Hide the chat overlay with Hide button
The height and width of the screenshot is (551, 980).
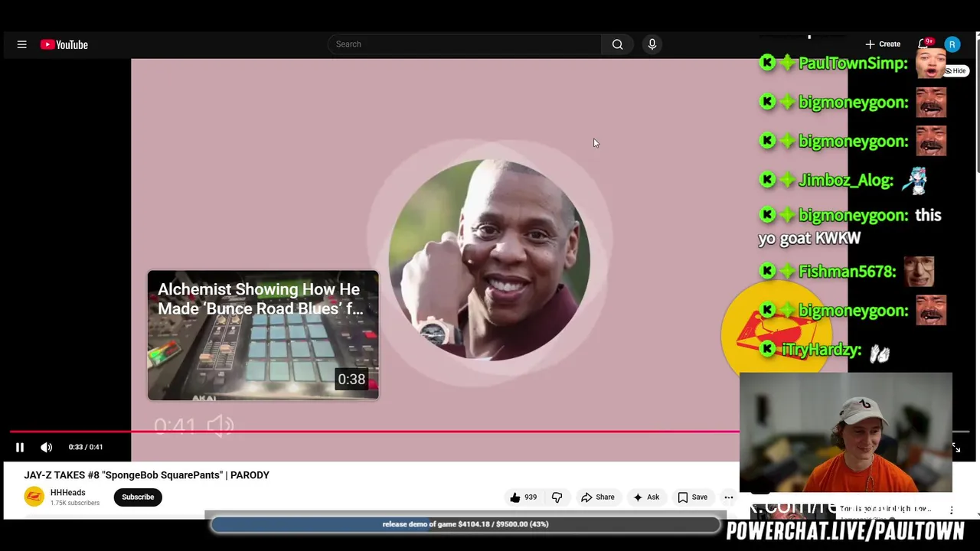(x=955, y=70)
